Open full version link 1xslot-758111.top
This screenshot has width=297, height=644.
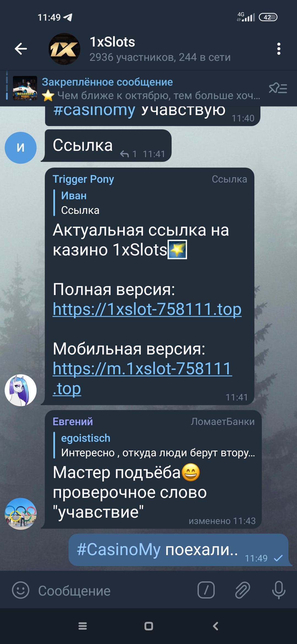147,309
